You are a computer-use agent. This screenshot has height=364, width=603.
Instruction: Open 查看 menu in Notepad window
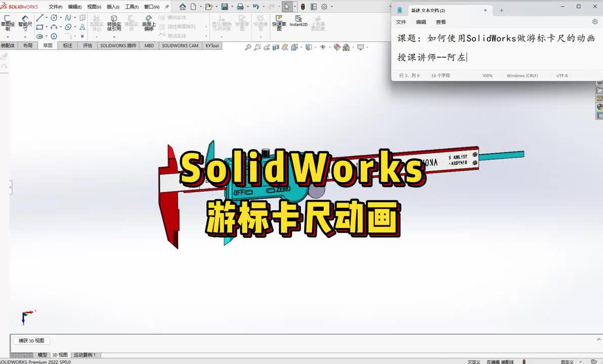point(441,22)
